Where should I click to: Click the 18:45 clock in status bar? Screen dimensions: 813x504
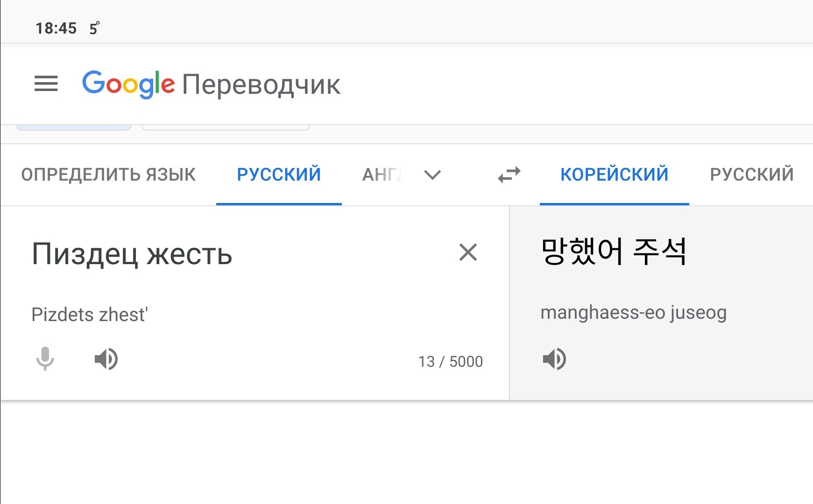(x=56, y=28)
